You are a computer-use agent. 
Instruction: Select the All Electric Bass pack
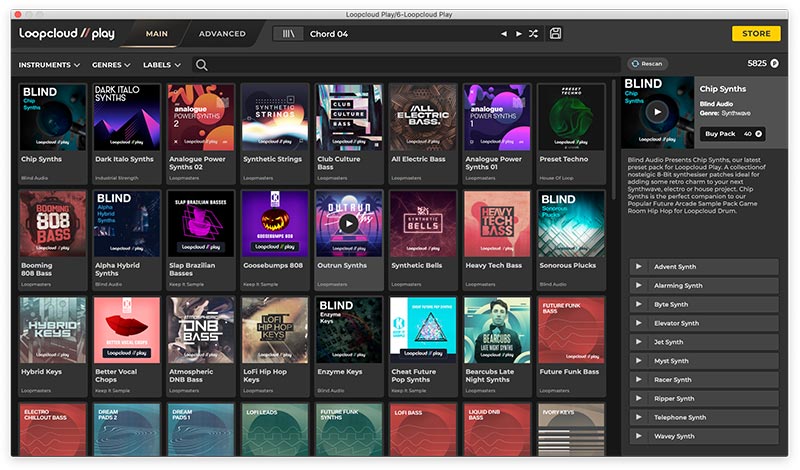coord(423,133)
